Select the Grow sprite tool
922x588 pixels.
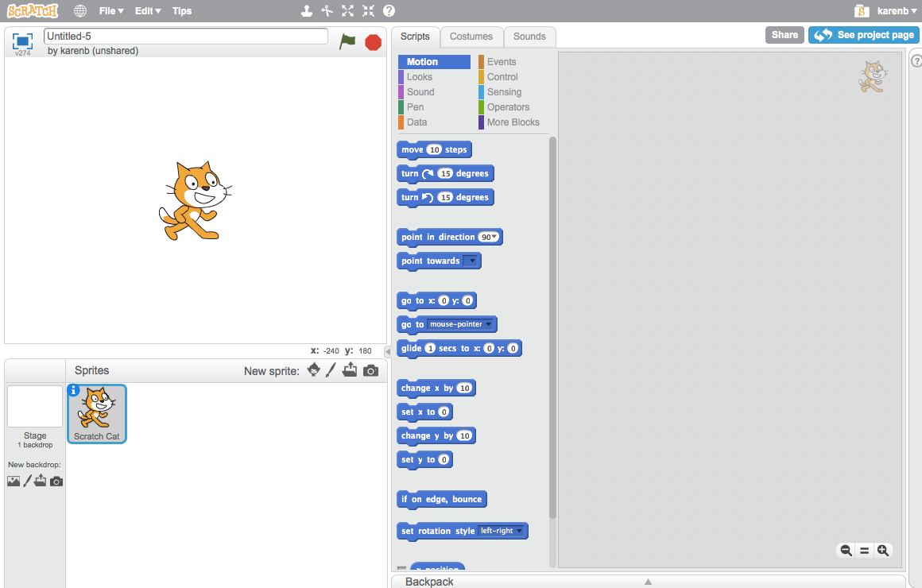pos(347,10)
